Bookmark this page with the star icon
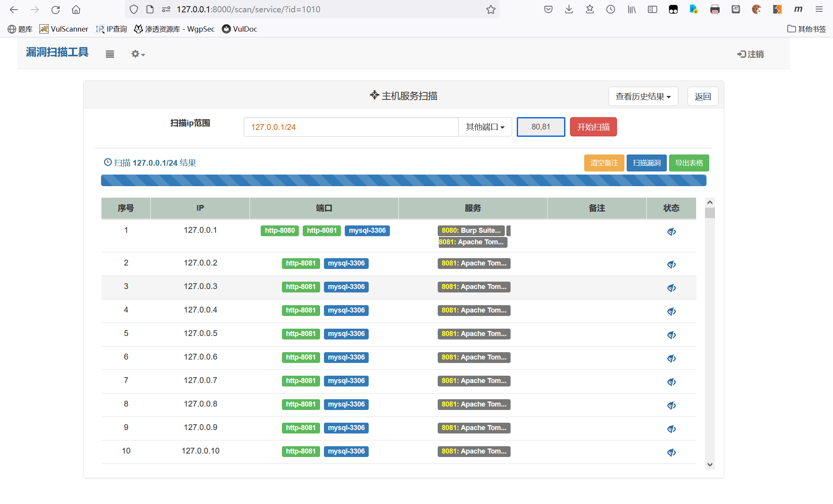The width and height of the screenshot is (833, 504). 491,9
